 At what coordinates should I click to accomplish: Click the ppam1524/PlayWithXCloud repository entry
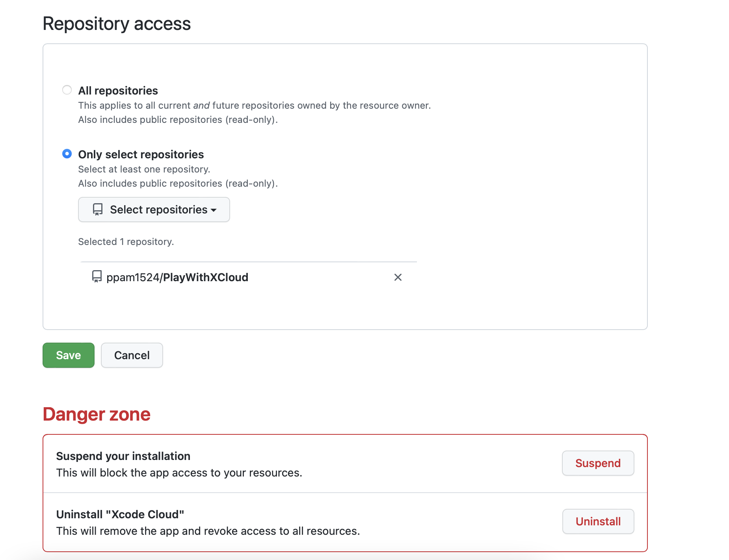[x=177, y=277]
